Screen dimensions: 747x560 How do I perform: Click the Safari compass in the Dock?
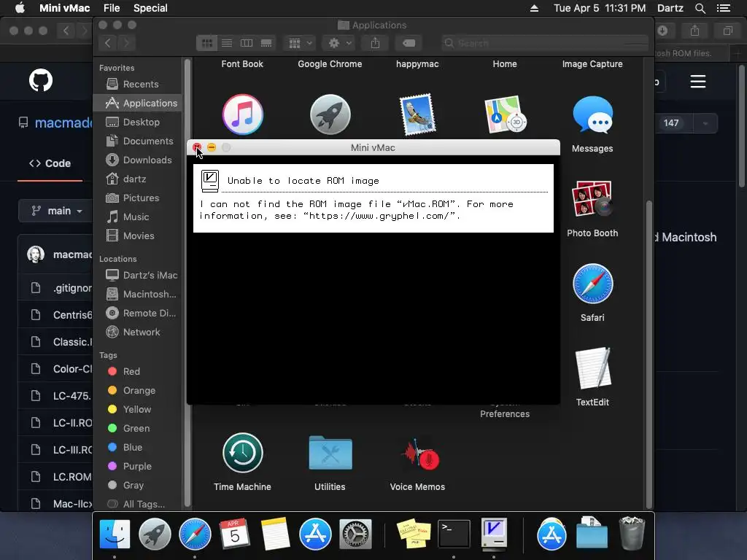pos(195,534)
